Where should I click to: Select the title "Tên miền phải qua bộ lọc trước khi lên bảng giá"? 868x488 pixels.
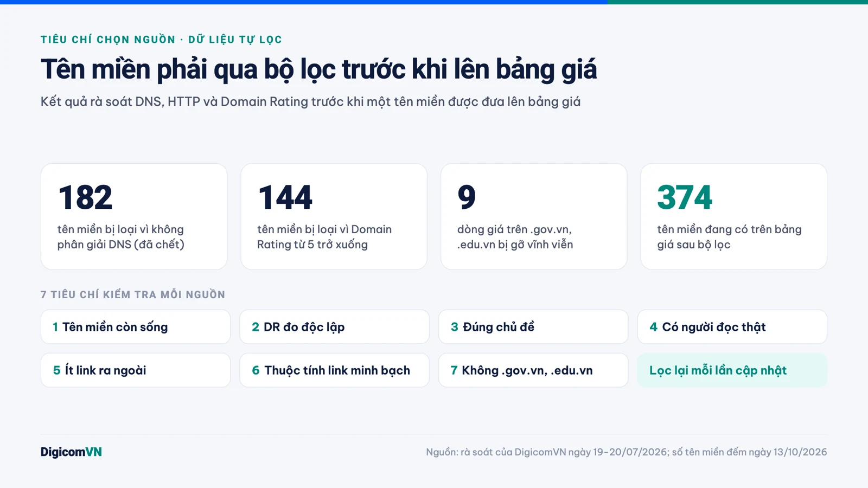318,69
